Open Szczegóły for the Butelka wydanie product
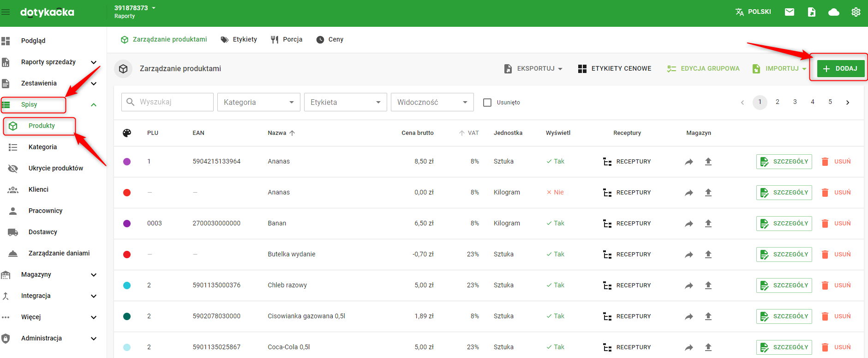 pyautogui.click(x=784, y=255)
